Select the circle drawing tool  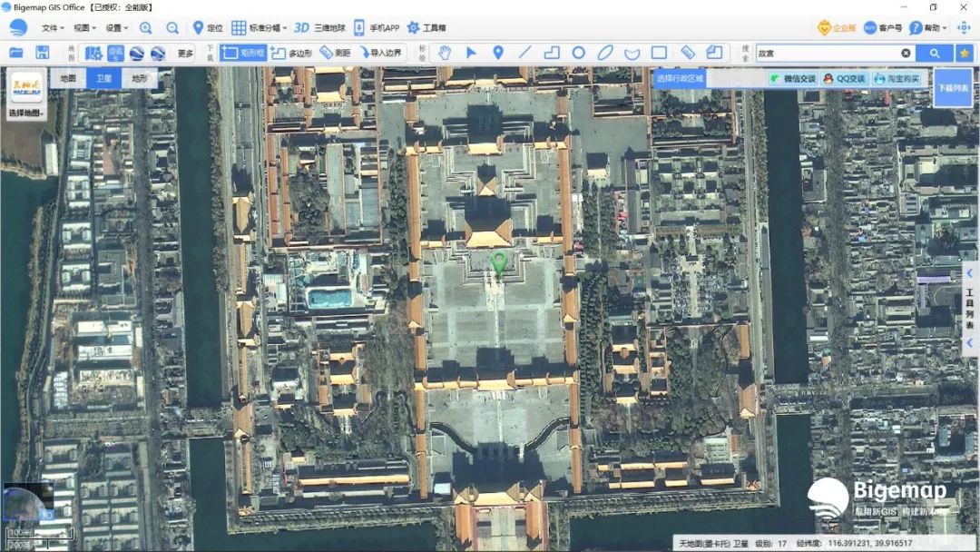(x=579, y=53)
